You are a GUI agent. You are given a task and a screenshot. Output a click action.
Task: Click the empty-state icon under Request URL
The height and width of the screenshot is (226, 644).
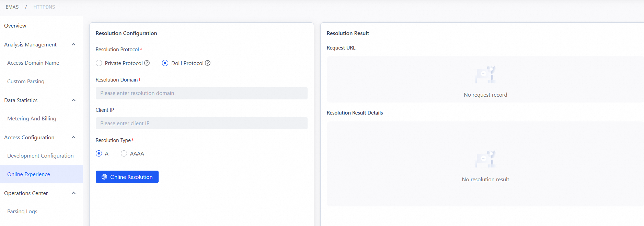tap(485, 75)
